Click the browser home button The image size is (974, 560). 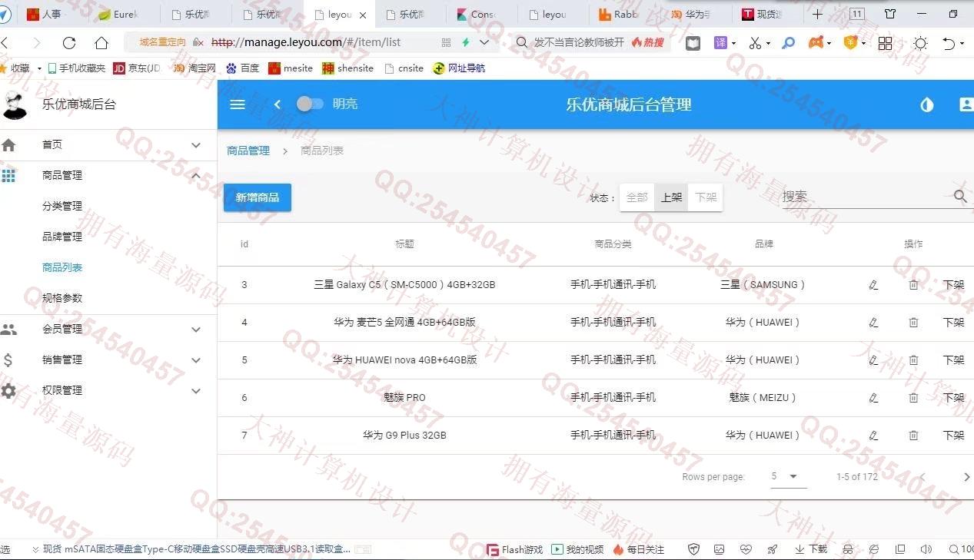pyautogui.click(x=101, y=43)
